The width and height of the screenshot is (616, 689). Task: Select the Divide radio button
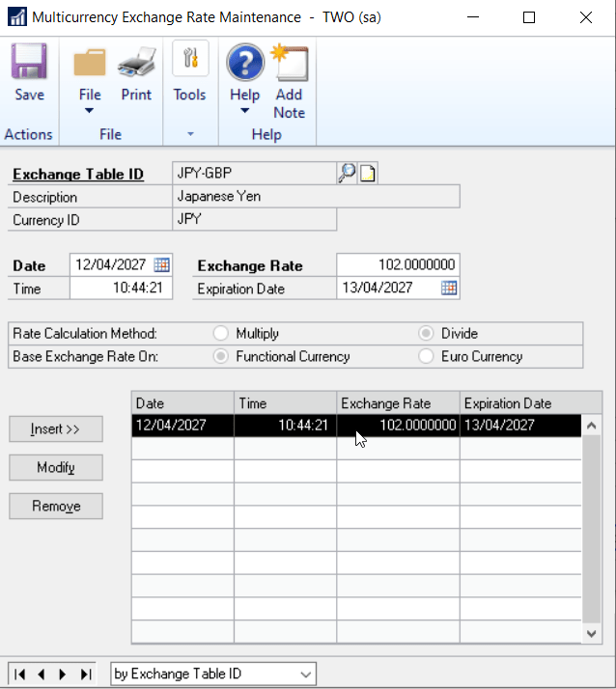(426, 333)
